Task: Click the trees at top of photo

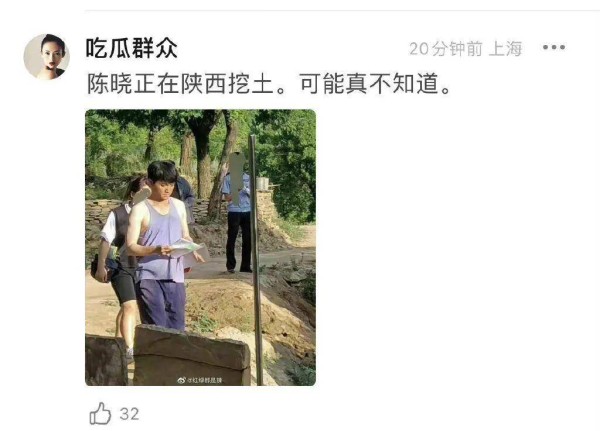Action: coord(201,145)
